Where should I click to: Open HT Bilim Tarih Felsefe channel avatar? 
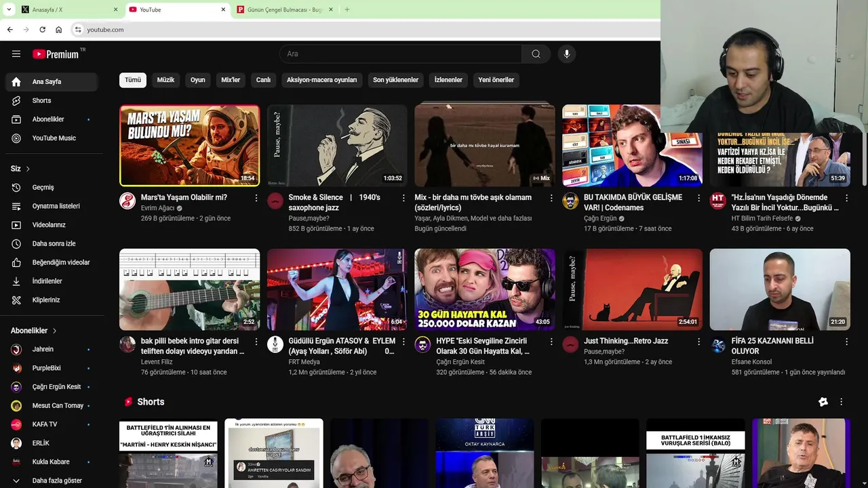coord(717,201)
